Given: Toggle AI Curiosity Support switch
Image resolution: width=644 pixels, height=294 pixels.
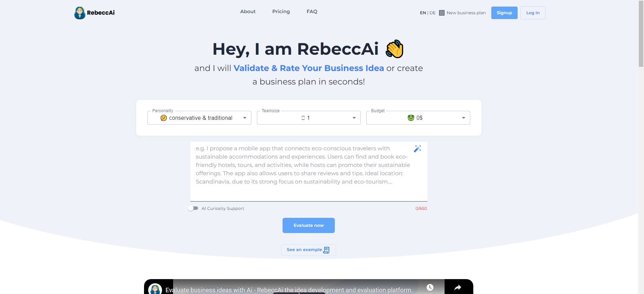Looking at the screenshot, I should coord(193,208).
